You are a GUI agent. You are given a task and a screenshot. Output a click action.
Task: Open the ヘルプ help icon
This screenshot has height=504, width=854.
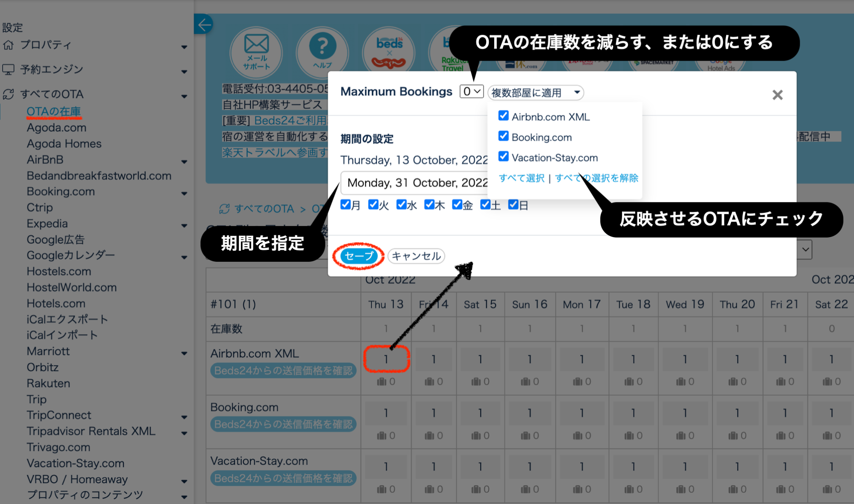pos(322,51)
